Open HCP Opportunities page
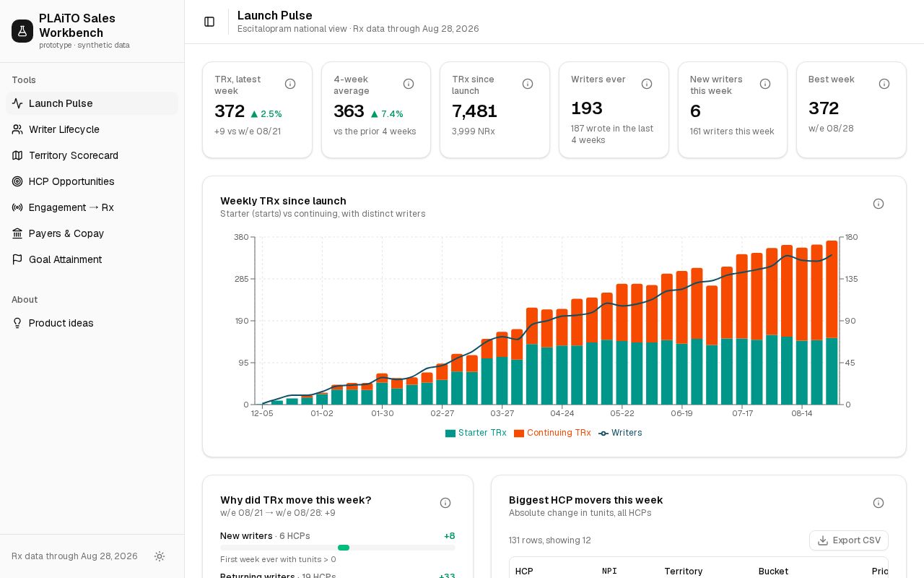The image size is (924, 578). coord(92,181)
